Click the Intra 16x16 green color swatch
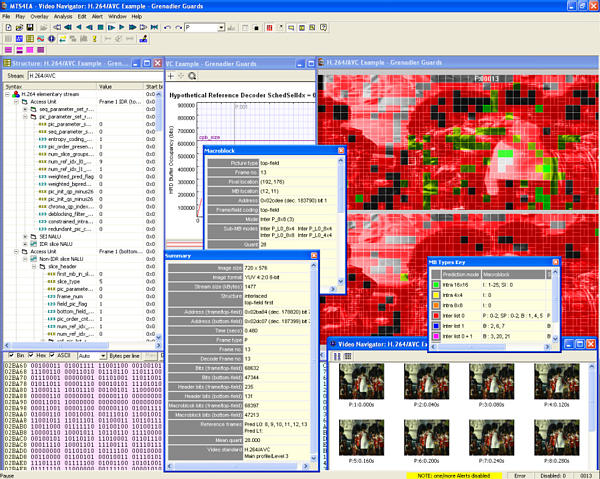Image resolution: width=600 pixels, height=479 pixels. point(436,285)
